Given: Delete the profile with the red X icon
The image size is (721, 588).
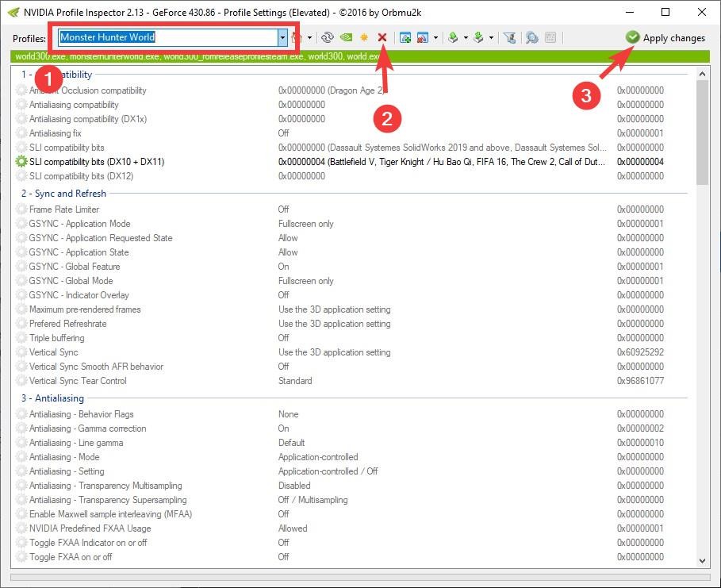Looking at the screenshot, I should [x=382, y=37].
